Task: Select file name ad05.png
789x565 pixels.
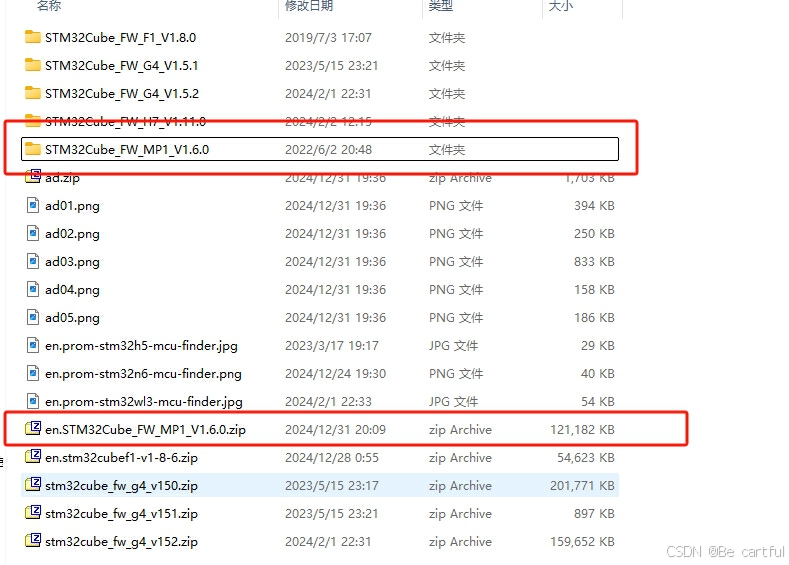Action: (x=72, y=318)
